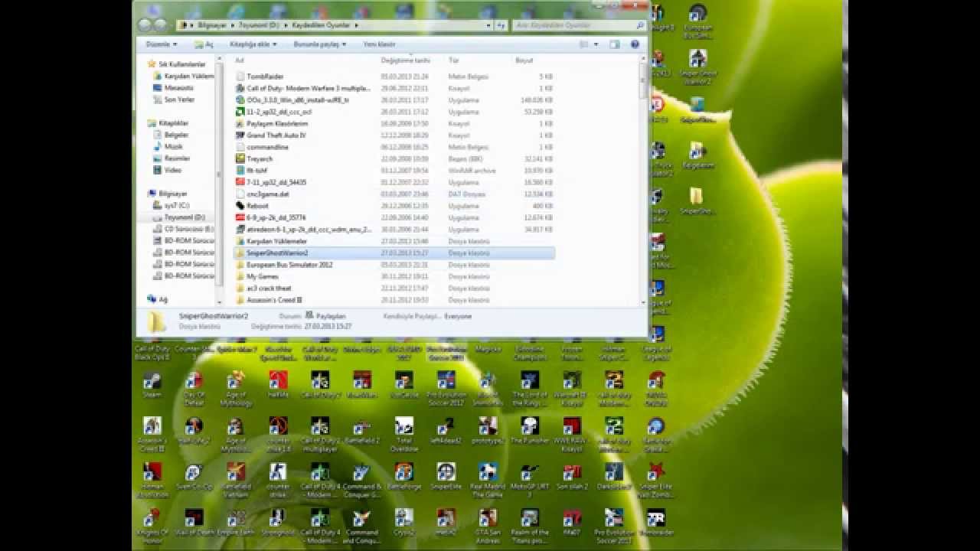The height and width of the screenshot is (551, 980).
Task: Launch Battlefield Vietnam desktop shortcut
Action: [x=236, y=481]
